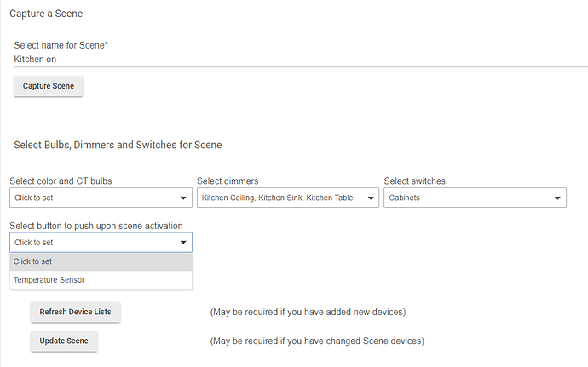Choose the highlighted Click to set option

pos(101,261)
